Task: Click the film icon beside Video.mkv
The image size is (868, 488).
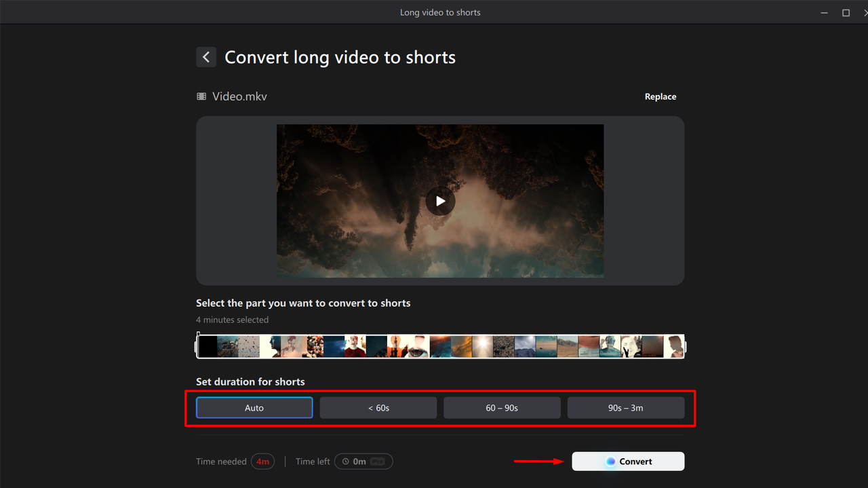Action: 201,96
